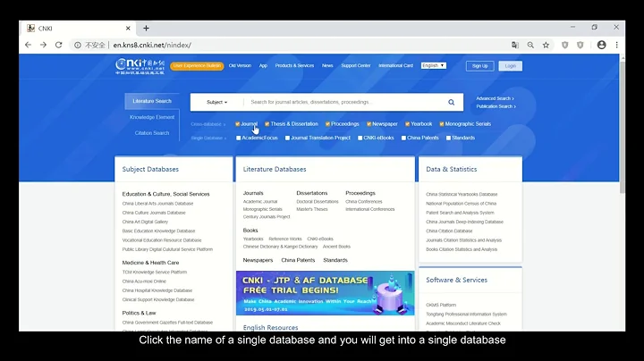Check the China Patents checkbox
The image size is (644, 361).
403,138
